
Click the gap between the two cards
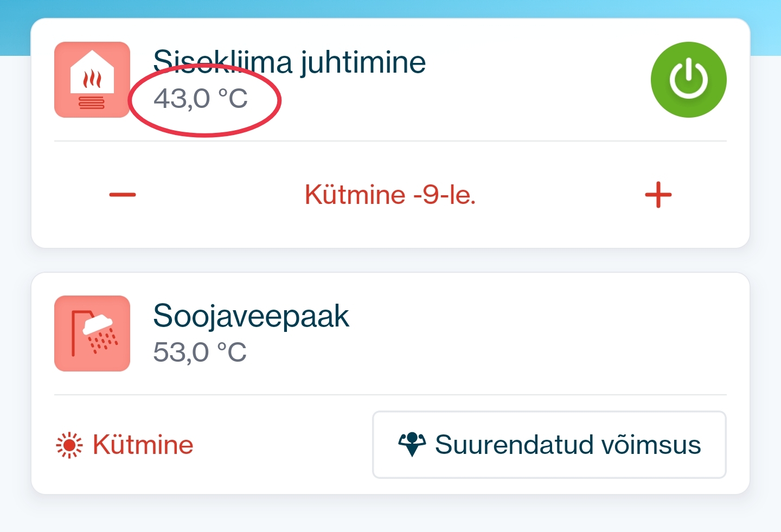point(390,260)
